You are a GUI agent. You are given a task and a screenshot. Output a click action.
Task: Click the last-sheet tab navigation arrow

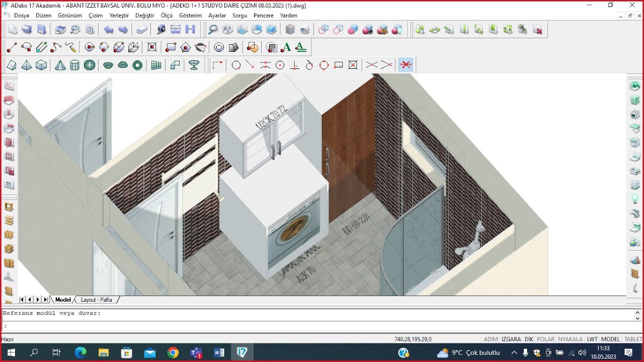(x=46, y=300)
